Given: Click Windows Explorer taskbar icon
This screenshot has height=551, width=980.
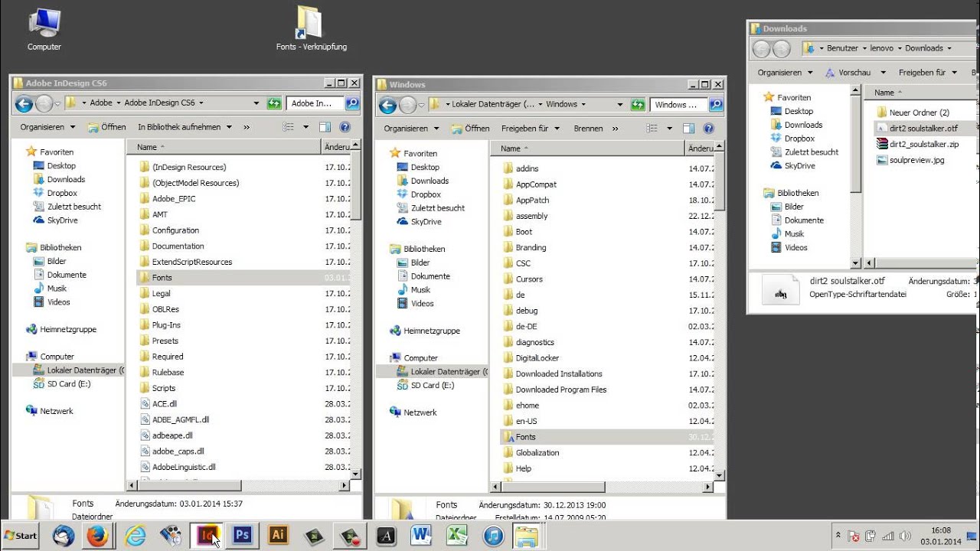Looking at the screenshot, I should [x=526, y=536].
